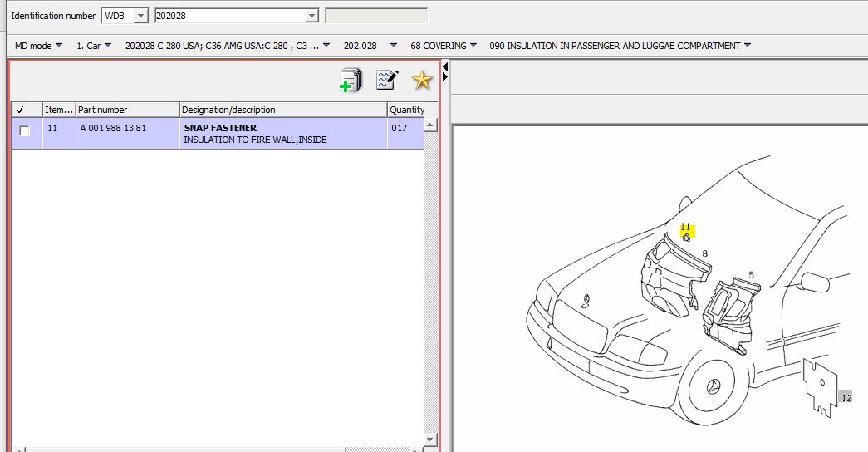The image size is (868, 452).
Task: Click the yellow star favorites icon
Action: (x=423, y=80)
